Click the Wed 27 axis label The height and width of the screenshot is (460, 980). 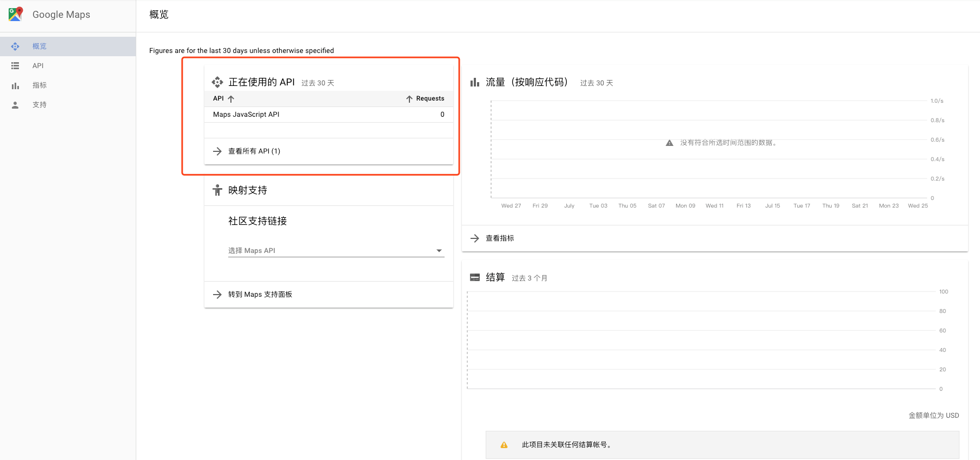pos(511,206)
